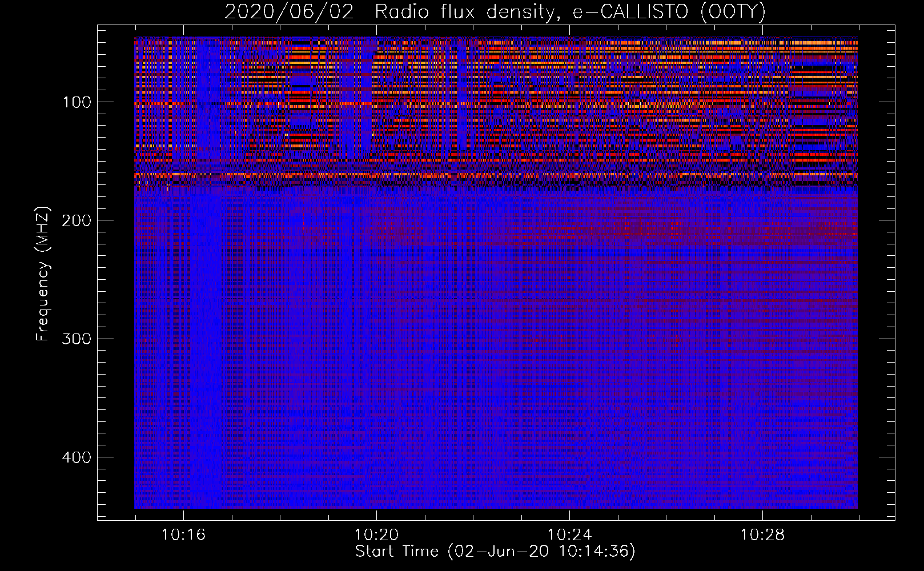Click the 100 frequency tick label
Screen dimensions: 924x571
pos(77,103)
